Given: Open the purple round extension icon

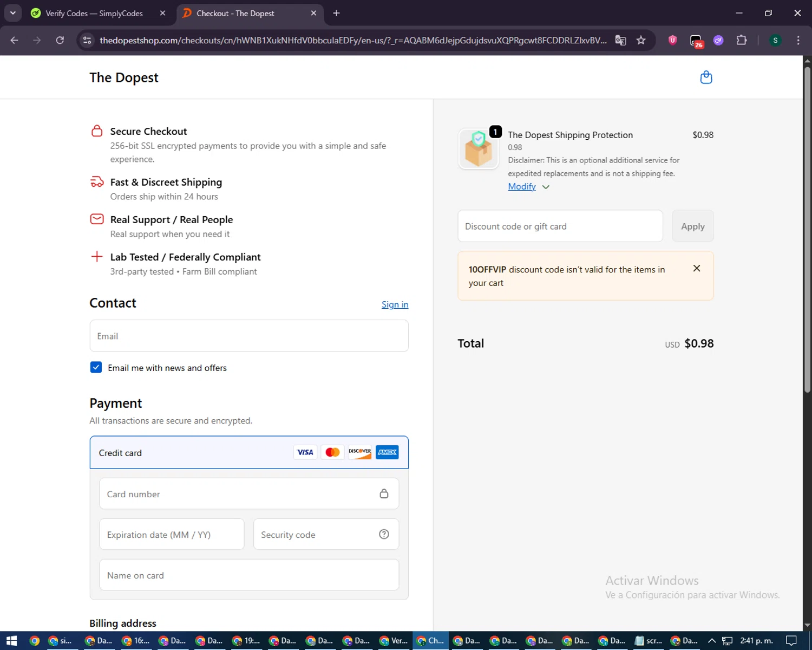Looking at the screenshot, I should (718, 40).
